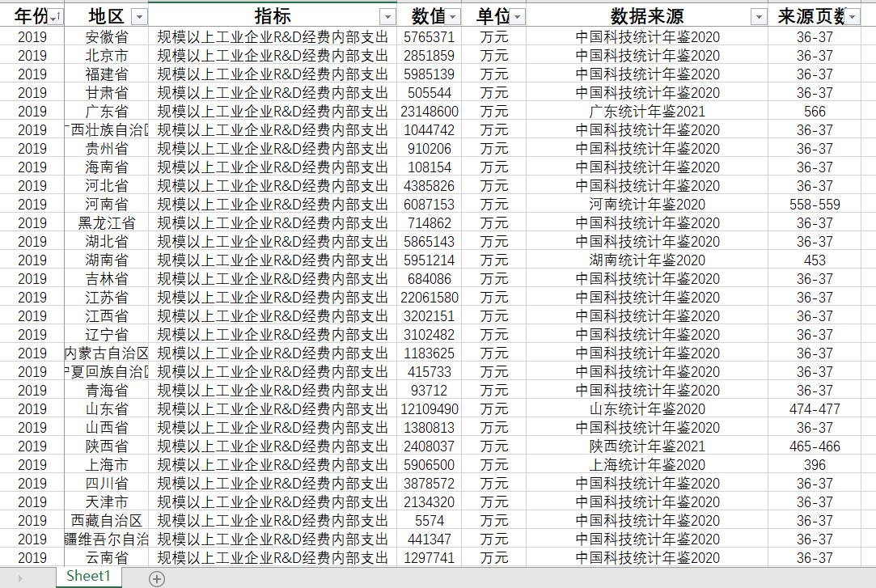Select the value cell 23148600
The width and height of the screenshot is (876, 588).
(x=429, y=112)
